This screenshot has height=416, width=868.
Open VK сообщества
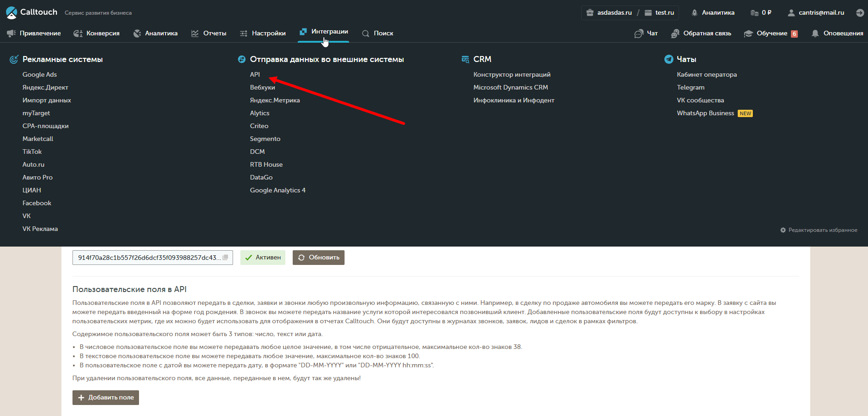click(701, 100)
